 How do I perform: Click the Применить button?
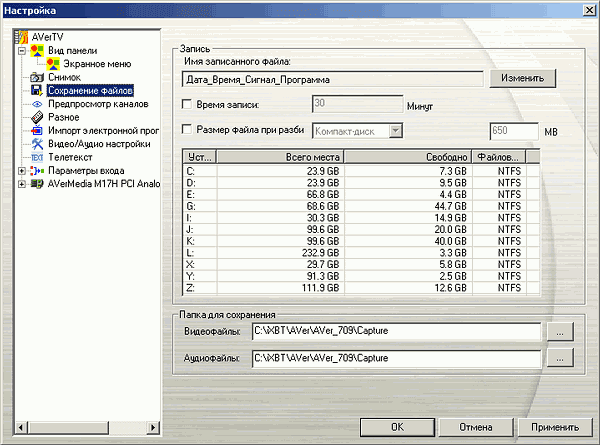click(x=555, y=427)
